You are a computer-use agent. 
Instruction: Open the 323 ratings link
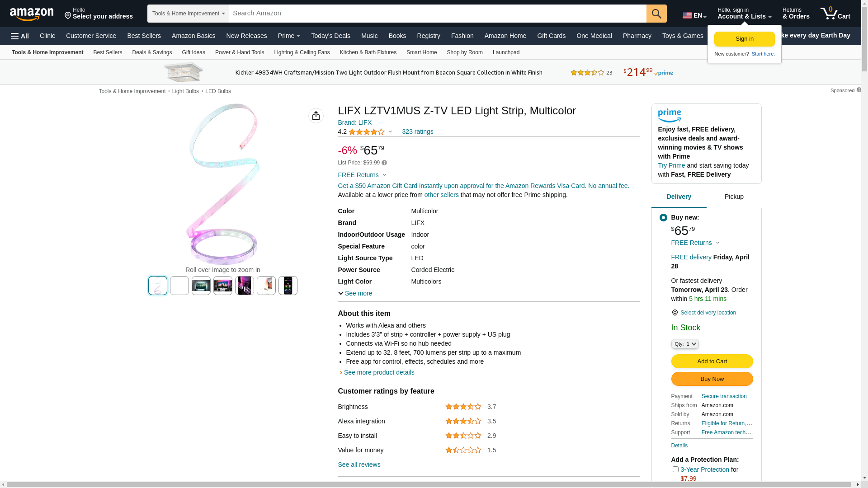[x=418, y=131]
